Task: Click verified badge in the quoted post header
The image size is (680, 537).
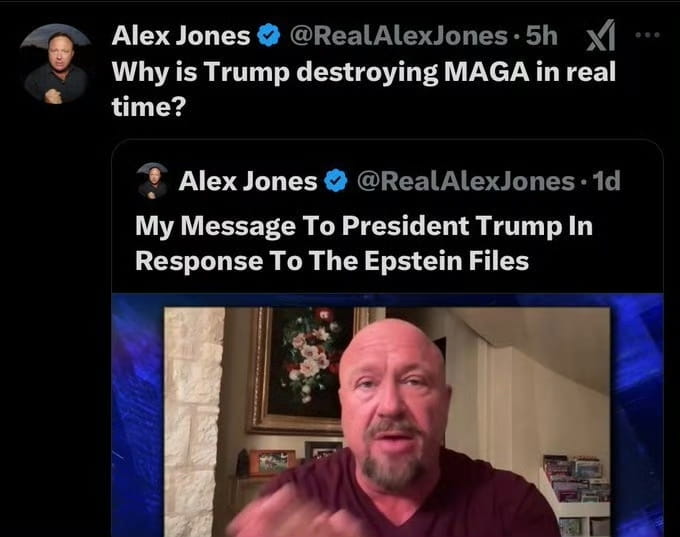Action: click(336, 181)
